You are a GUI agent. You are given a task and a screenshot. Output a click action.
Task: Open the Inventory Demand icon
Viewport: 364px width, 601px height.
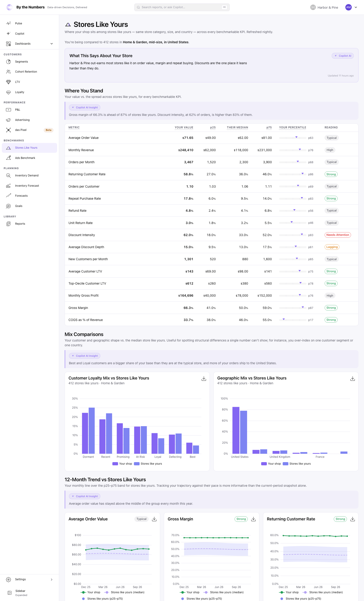click(x=9, y=175)
